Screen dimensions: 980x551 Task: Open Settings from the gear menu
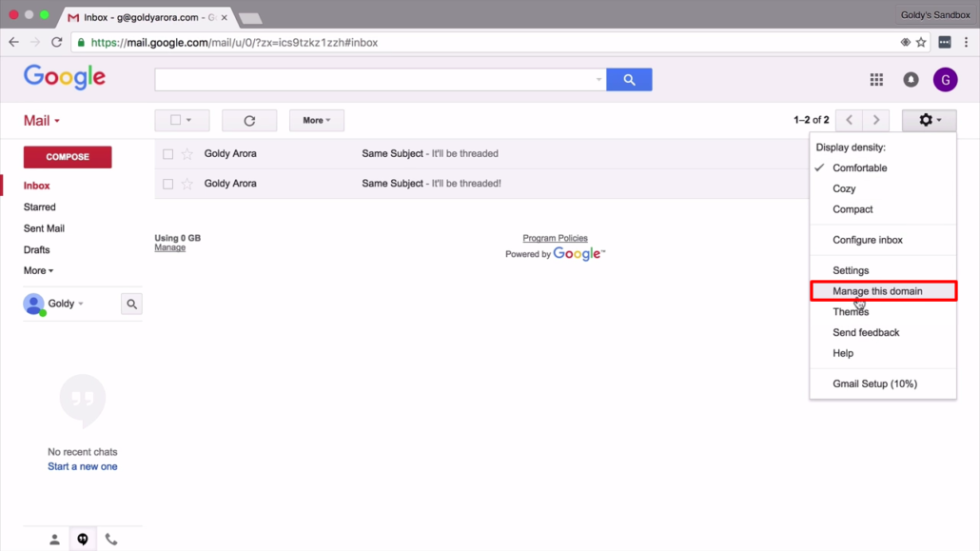pyautogui.click(x=883, y=270)
